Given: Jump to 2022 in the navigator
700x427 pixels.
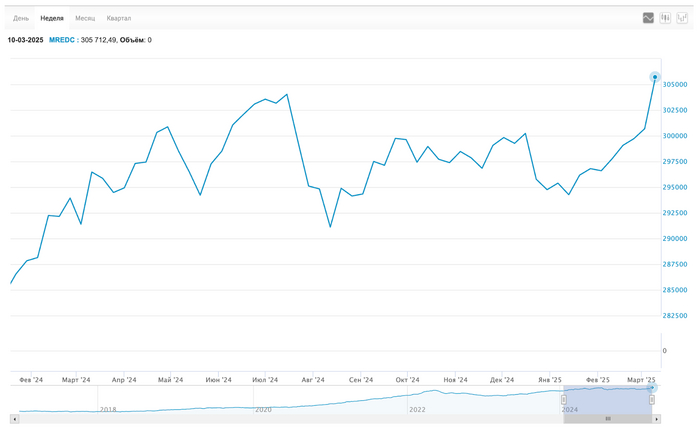Looking at the screenshot, I should 418,409.
